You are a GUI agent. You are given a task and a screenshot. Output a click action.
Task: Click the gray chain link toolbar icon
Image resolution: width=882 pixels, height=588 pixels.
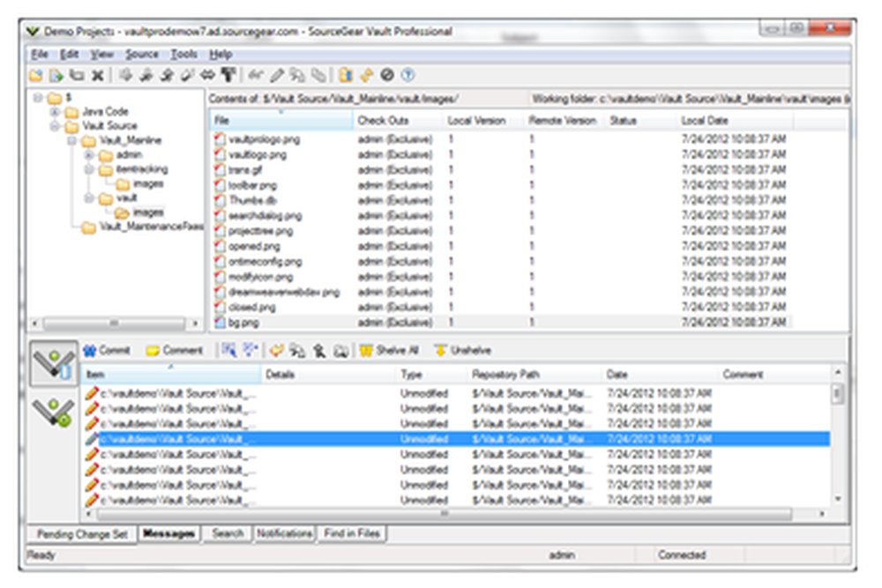[x=318, y=75]
